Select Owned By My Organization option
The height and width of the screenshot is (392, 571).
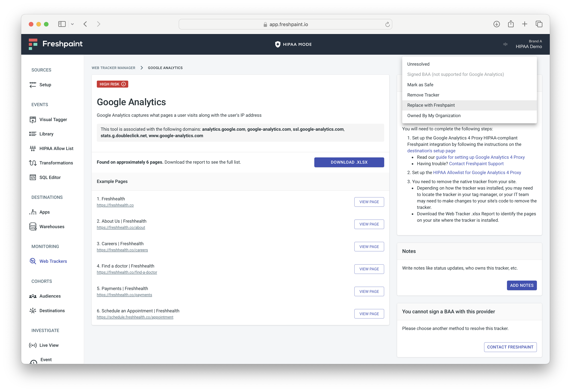434,115
